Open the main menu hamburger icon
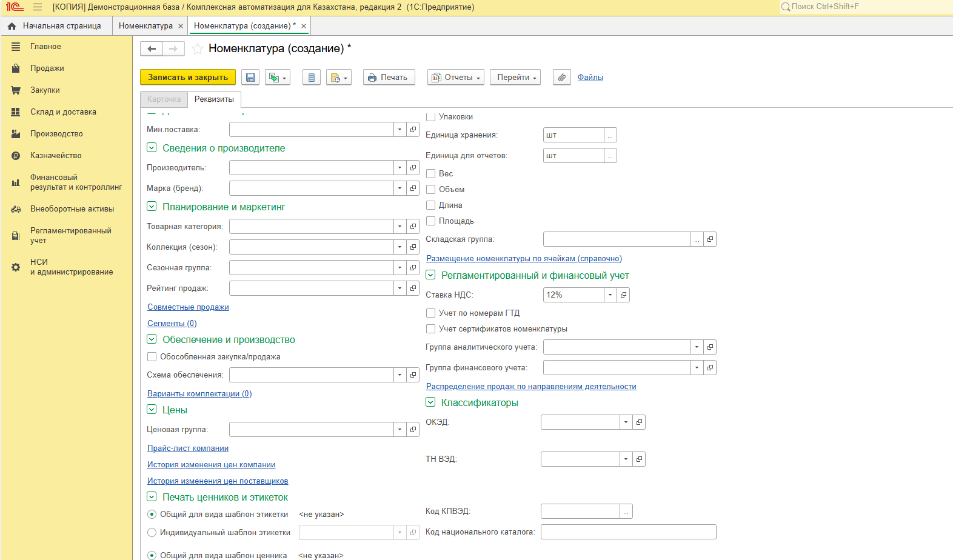This screenshot has width=953, height=560. click(38, 7)
